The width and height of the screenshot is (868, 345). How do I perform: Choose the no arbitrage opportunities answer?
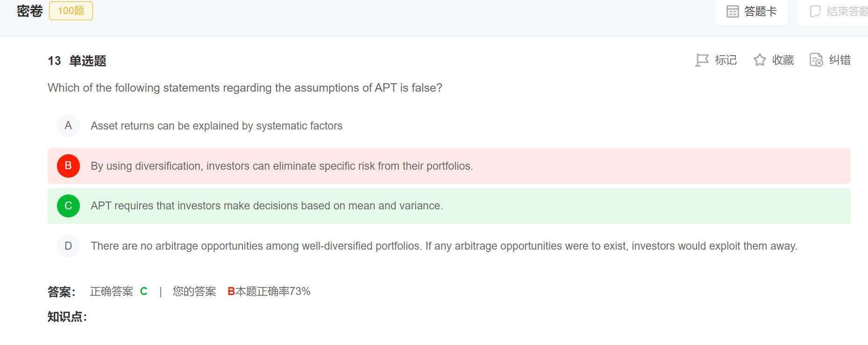click(x=444, y=246)
